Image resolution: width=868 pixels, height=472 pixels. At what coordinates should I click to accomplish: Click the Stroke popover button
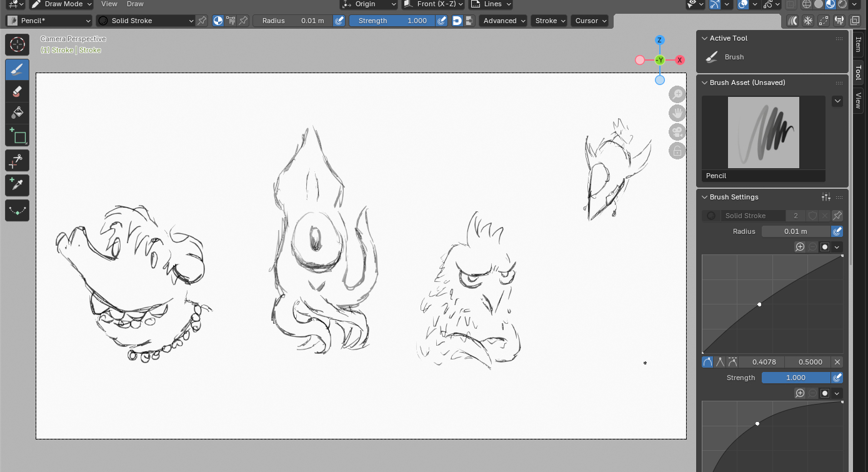click(x=550, y=21)
